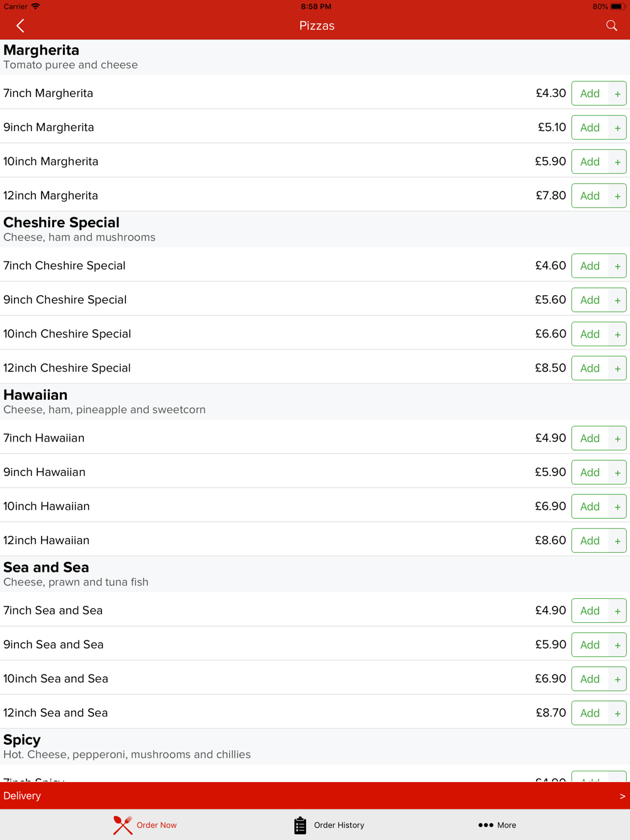Screen dimensions: 630x840
Task: Tap the More three-dots icon
Action: [x=485, y=825]
